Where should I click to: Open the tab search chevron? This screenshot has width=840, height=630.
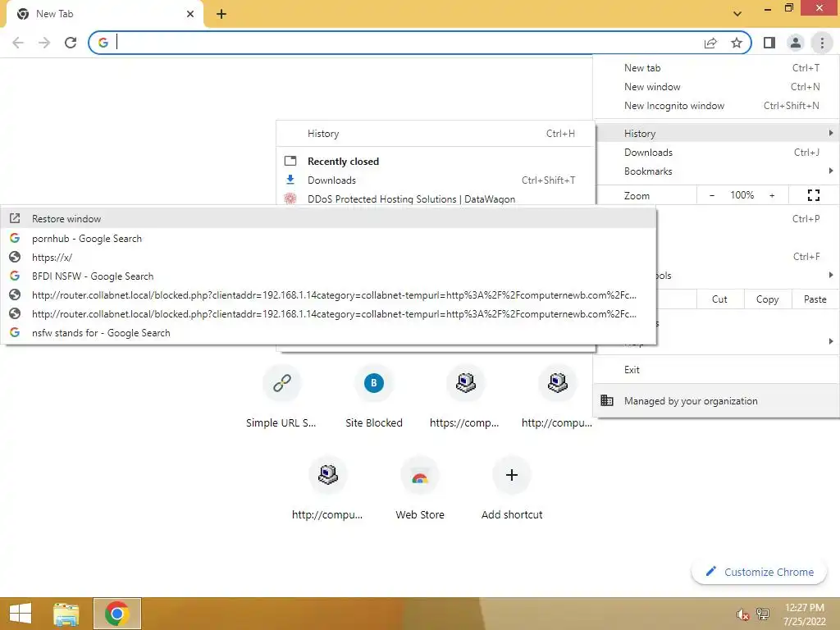[737, 14]
